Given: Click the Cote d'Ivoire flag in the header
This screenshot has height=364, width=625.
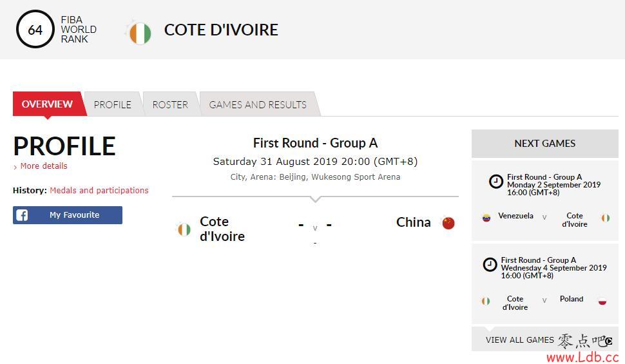Looking at the screenshot, I should [140, 33].
